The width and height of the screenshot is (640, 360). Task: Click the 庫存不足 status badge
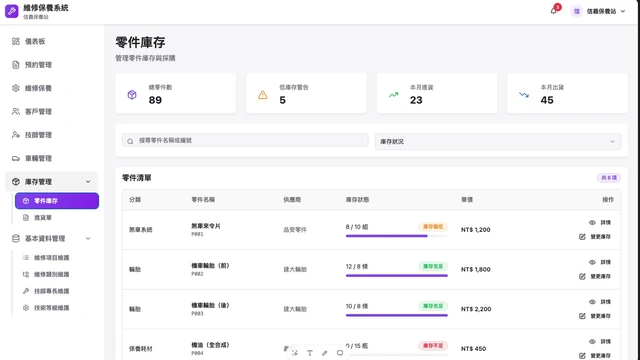tap(433, 346)
